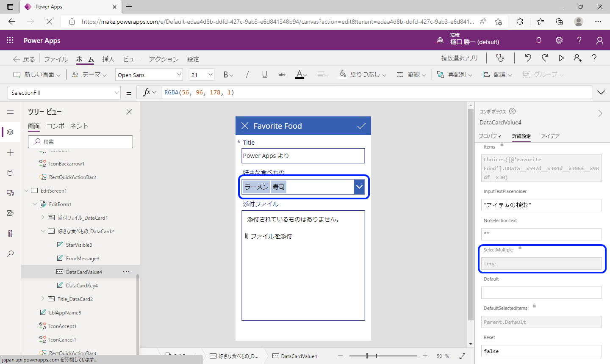The image size is (610, 364).
Task: Open notifications bell in purple header
Action: pyautogui.click(x=539, y=40)
